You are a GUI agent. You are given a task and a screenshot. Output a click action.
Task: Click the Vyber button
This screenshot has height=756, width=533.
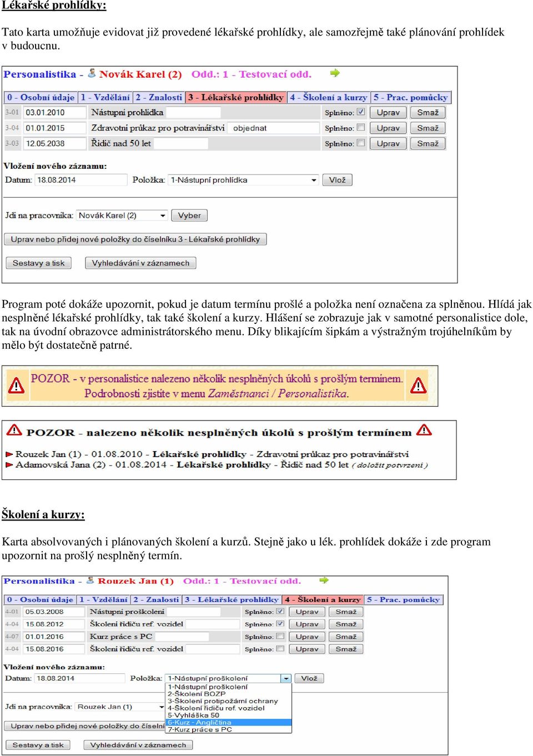pyautogui.click(x=189, y=216)
